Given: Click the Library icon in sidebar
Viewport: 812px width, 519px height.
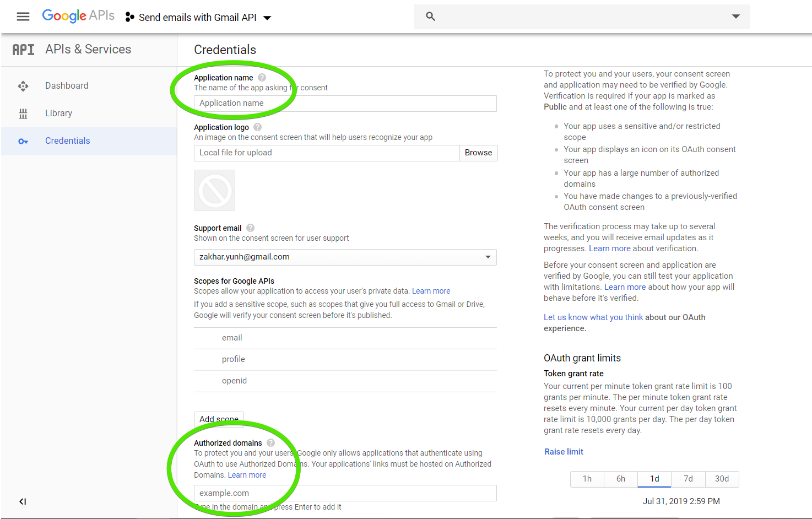Looking at the screenshot, I should [23, 113].
